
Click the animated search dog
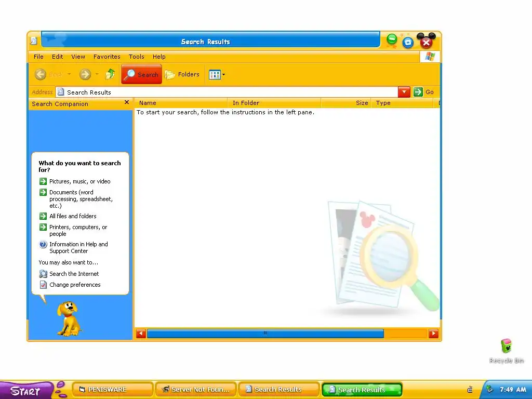[69, 318]
